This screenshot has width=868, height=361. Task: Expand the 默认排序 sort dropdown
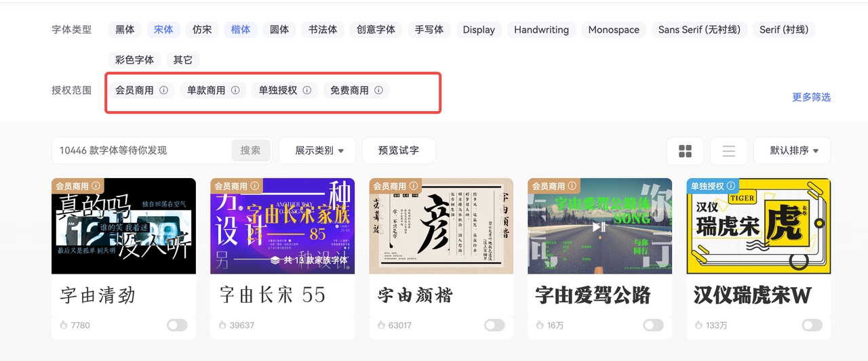click(x=793, y=150)
